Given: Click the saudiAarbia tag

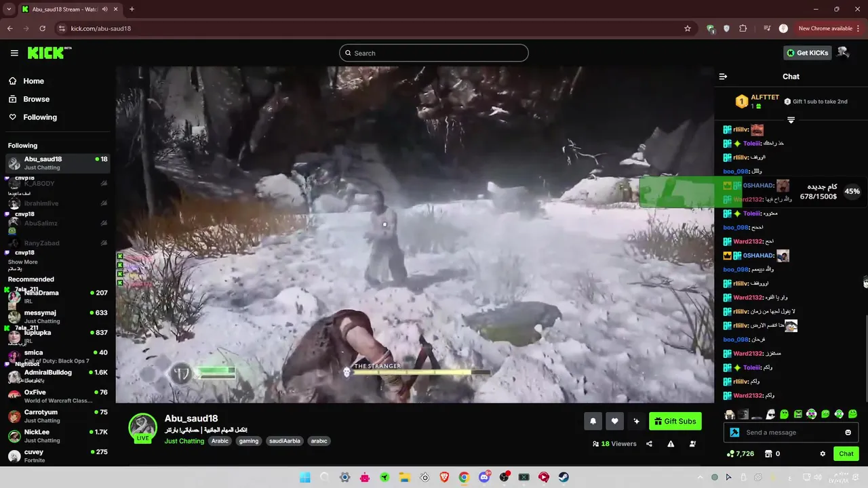Looking at the screenshot, I should [x=284, y=441].
